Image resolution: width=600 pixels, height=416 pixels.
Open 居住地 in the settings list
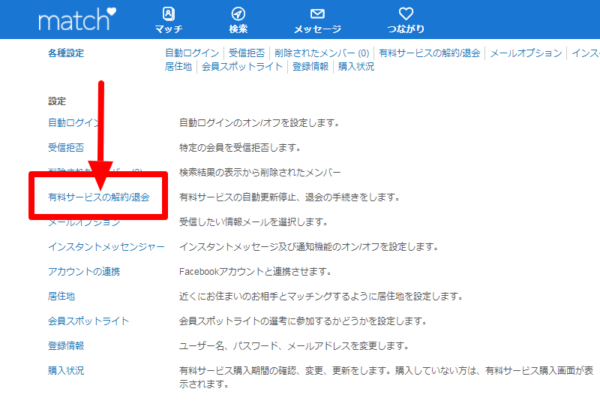click(61, 296)
